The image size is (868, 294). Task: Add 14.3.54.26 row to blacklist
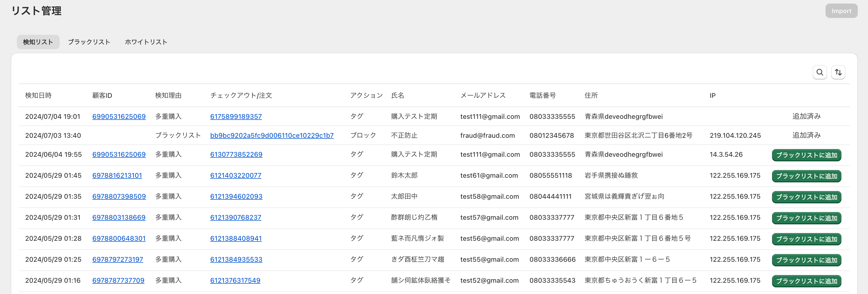tap(806, 155)
